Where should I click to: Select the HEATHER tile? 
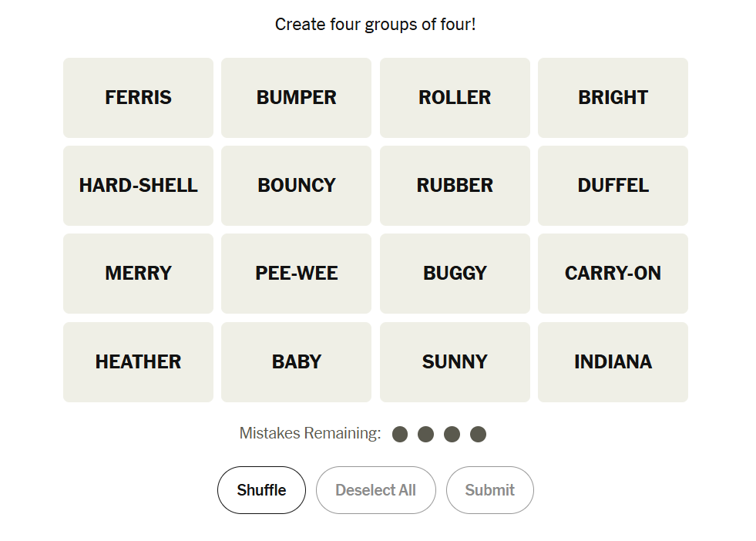pyautogui.click(x=138, y=362)
